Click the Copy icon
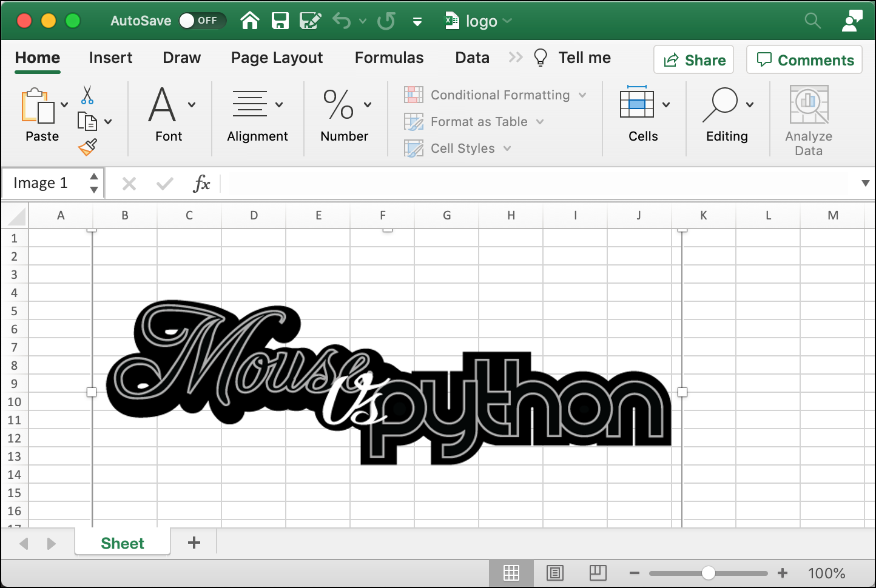Viewport: 876px width, 588px height. pyautogui.click(x=87, y=121)
